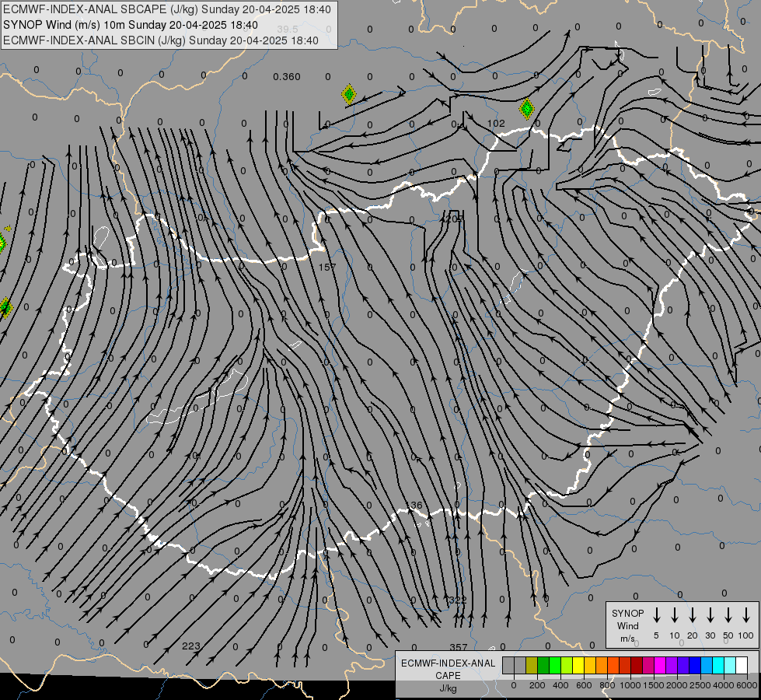Select the 20 m/s wind legend arrow
This screenshot has width=761, height=700.
point(693,615)
